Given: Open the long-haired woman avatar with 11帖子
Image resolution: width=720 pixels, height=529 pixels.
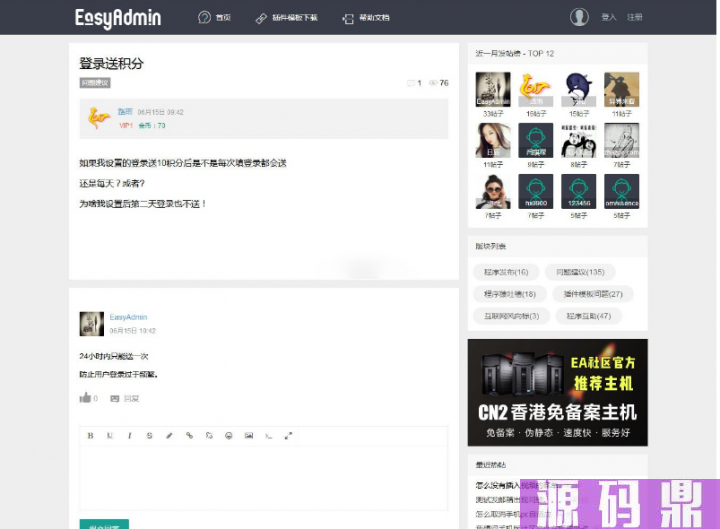Looking at the screenshot, I should point(493,140).
